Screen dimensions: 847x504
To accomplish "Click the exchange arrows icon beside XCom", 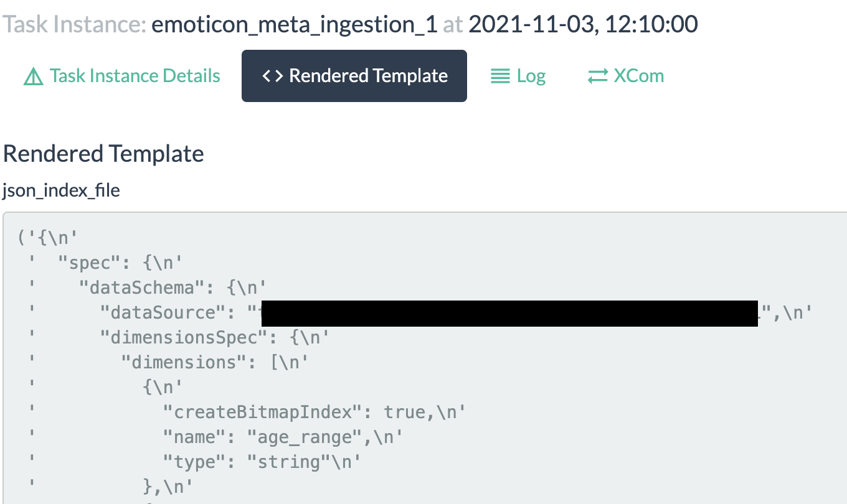I will (597, 77).
